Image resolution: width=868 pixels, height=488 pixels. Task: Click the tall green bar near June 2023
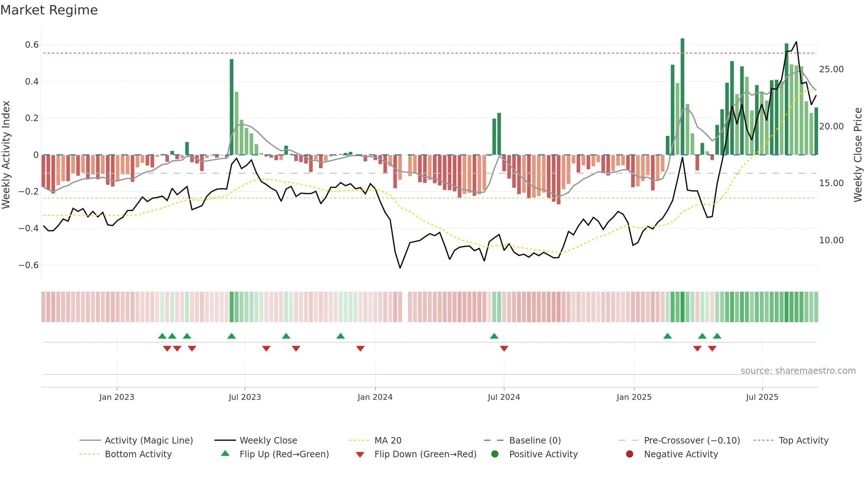tap(231, 107)
